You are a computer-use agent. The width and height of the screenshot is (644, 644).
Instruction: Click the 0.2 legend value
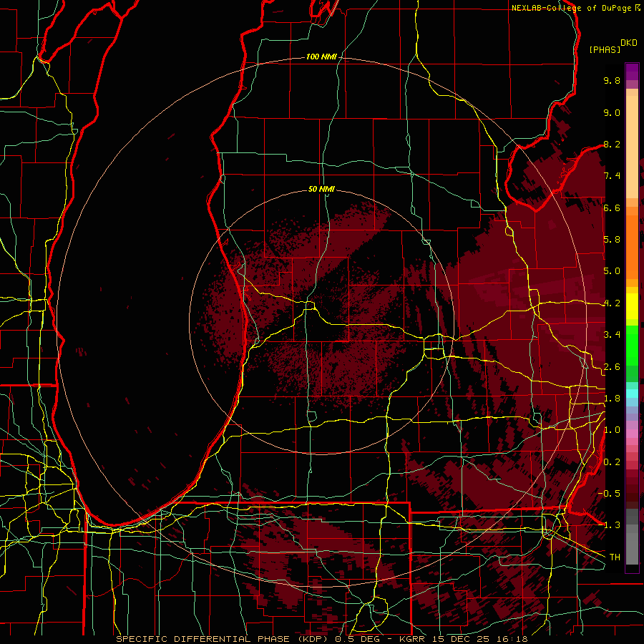pyautogui.click(x=612, y=462)
